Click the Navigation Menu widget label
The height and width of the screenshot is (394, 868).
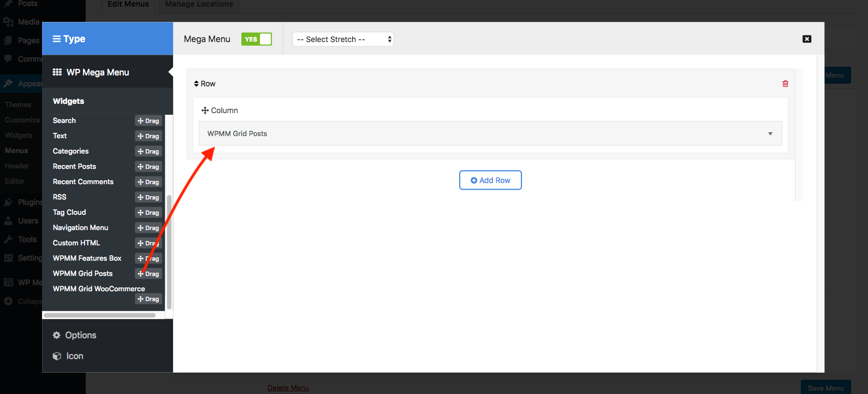pyautogui.click(x=80, y=227)
